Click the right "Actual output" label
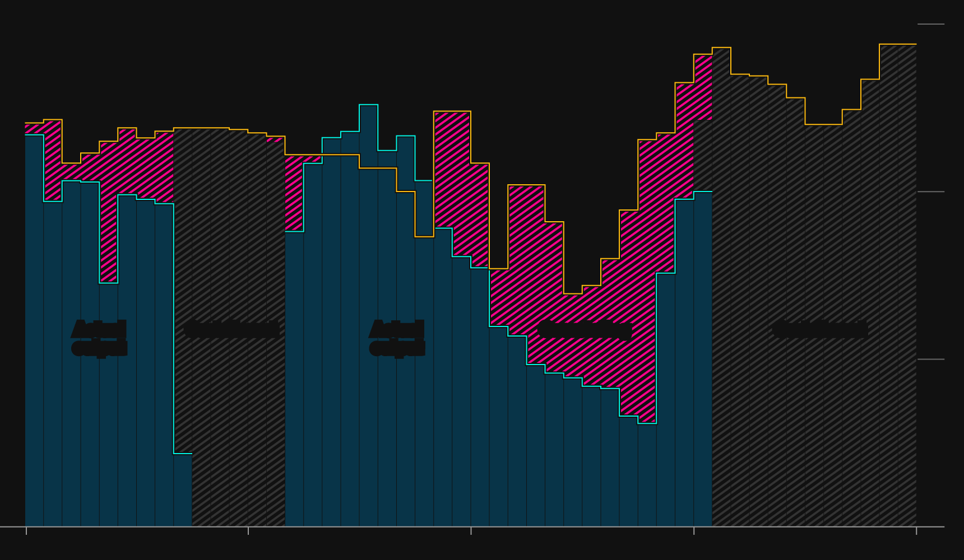This screenshot has height=560, width=964. [397, 338]
